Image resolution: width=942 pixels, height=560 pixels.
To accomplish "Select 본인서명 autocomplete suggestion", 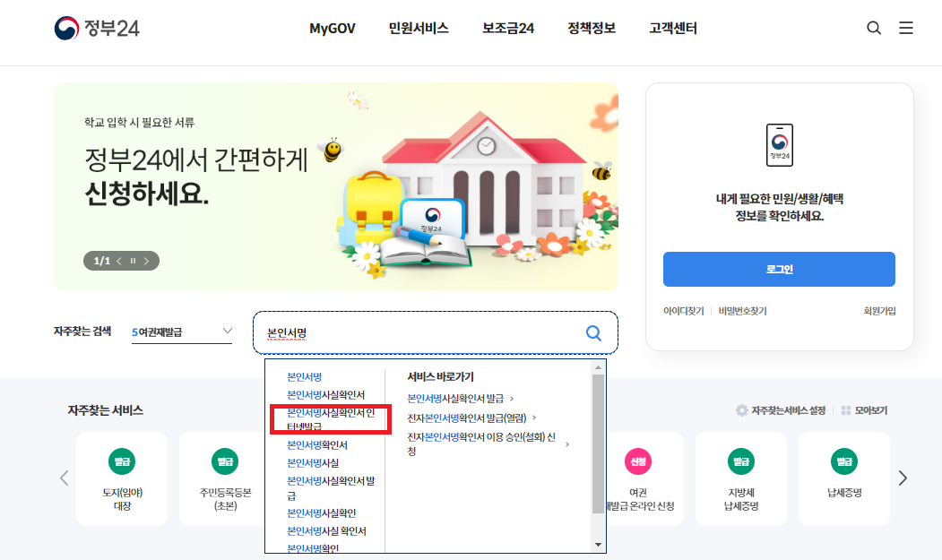I will 305,376.
